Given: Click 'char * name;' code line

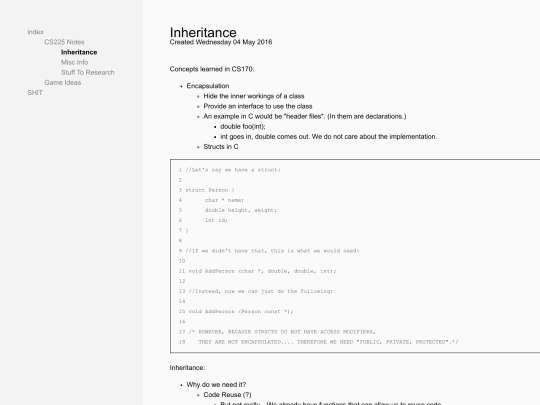Looking at the screenshot, I should 224,200.
